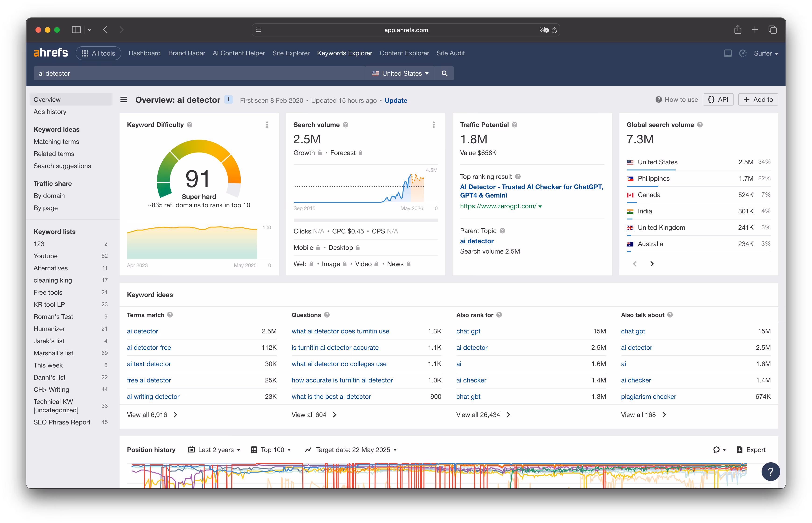Click help icon next to Traffic Potential
Screen dimensions: 812x523
pyautogui.click(x=515, y=125)
